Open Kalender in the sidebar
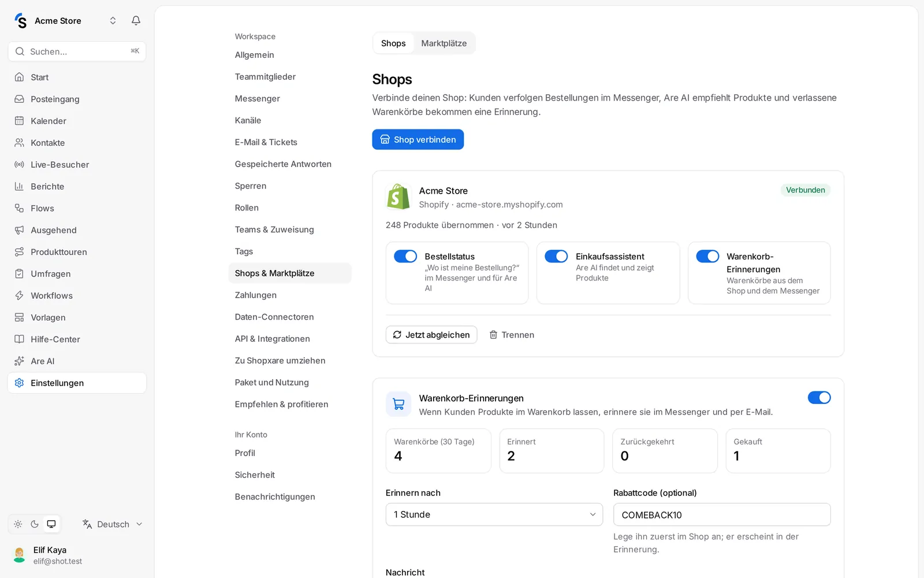924x578 pixels. tap(77, 121)
